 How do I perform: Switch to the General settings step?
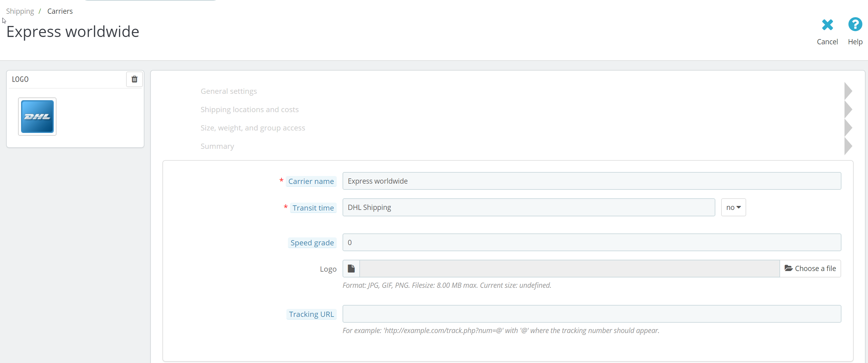228,91
